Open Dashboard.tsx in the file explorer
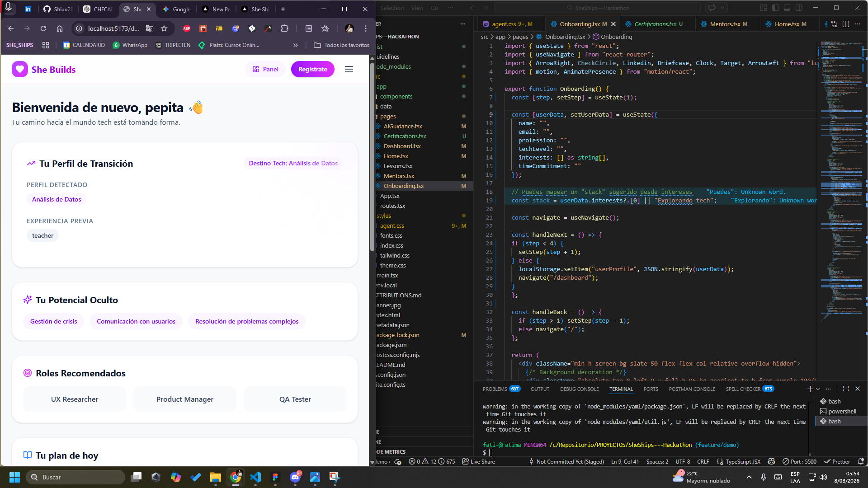868x488 pixels. tap(402, 146)
